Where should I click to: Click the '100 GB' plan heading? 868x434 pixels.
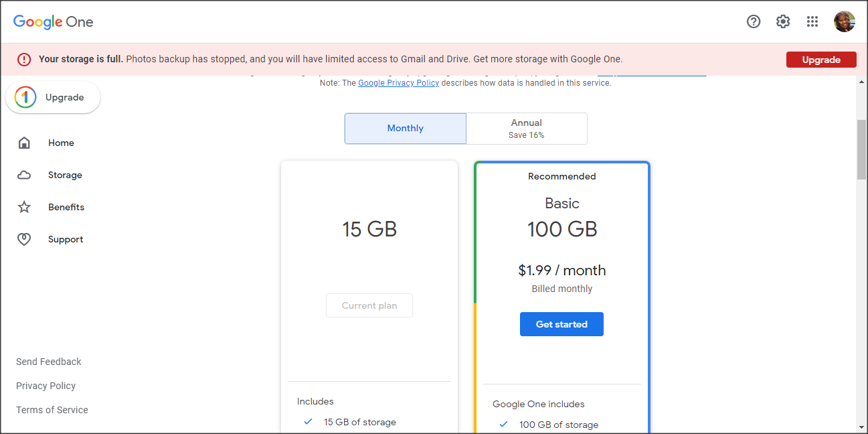[562, 229]
